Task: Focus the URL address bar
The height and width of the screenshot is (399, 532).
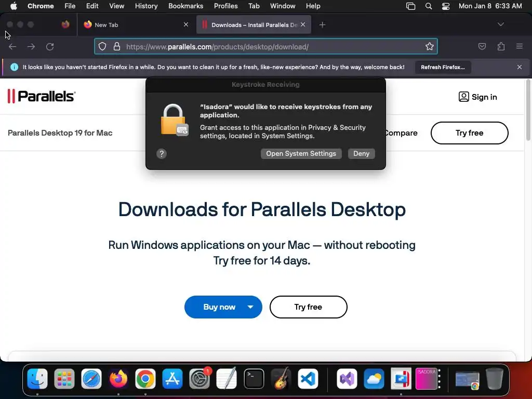Action: click(x=265, y=46)
